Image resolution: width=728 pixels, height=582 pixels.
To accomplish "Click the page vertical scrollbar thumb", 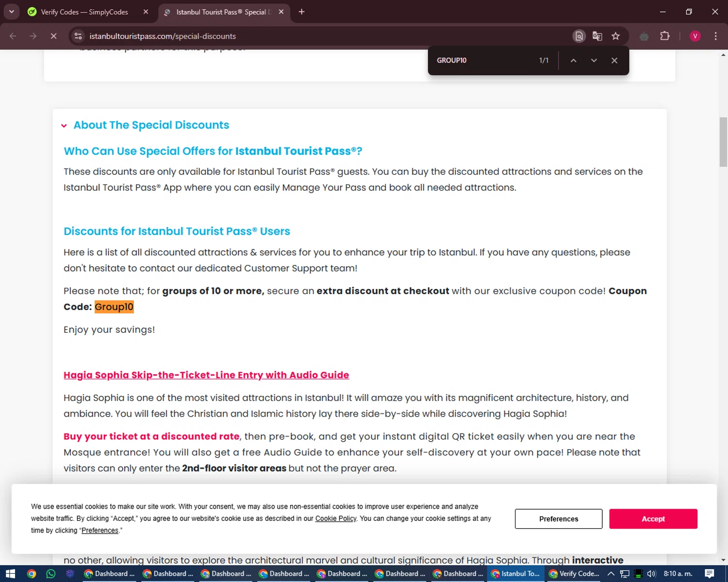I will click(x=723, y=142).
